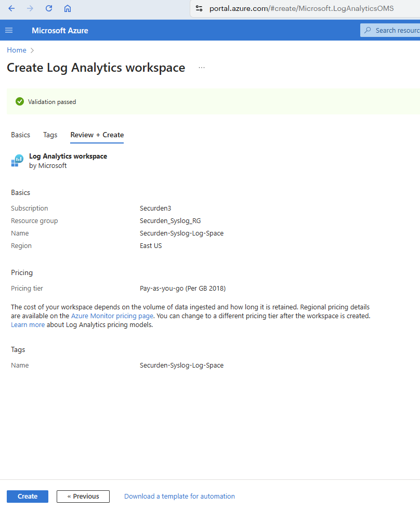Image resolution: width=420 pixels, height=509 pixels.
Task: Click the browser address bar URL
Action: [301, 8]
